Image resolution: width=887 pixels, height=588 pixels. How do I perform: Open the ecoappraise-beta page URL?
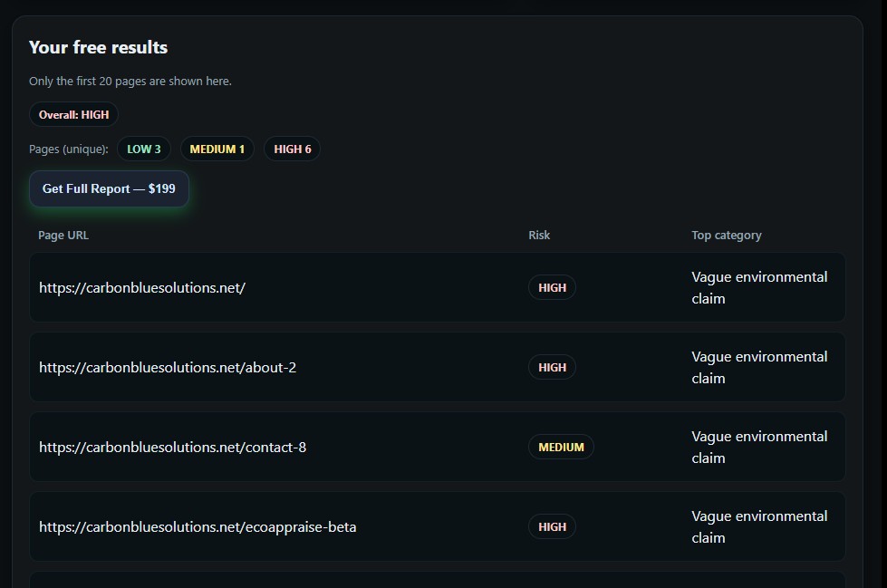point(198,527)
